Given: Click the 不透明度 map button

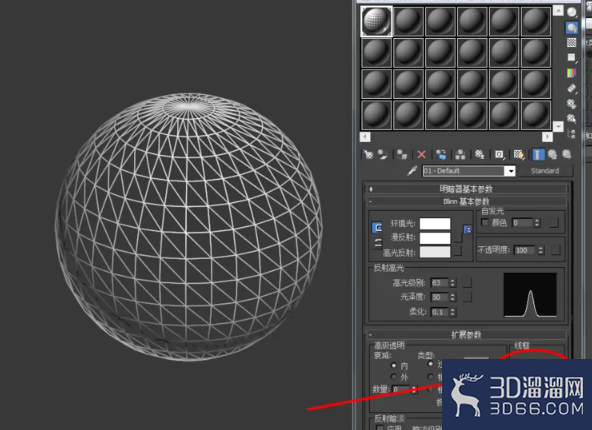Looking at the screenshot, I should [555, 250].
